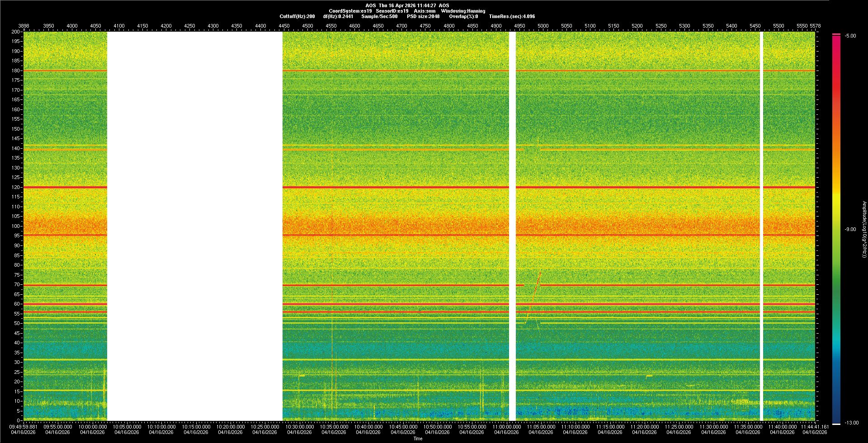The image size is (868, 443).
Task: Click the Windowing:Hanning header text
Action: point(463,11)
